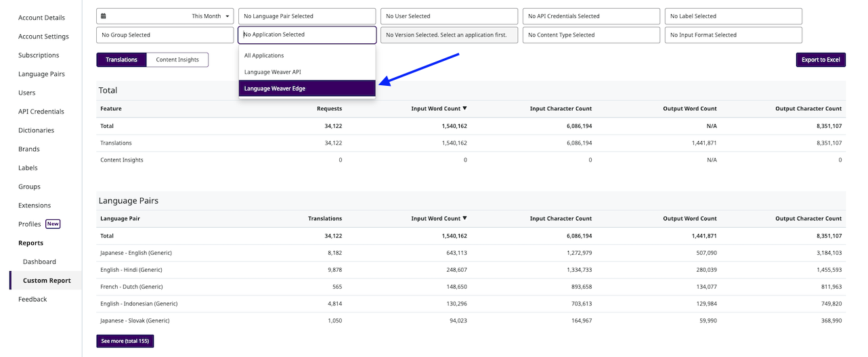The width and height of the screenshot is (868, 357).
Task: Open Dashboard under Reports in sidebar
Action: pos(39,262)
